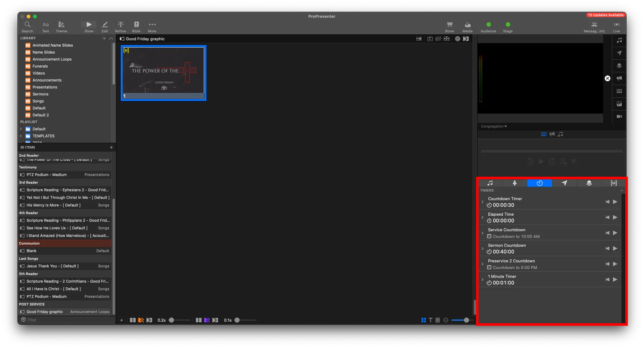Toggle the Stage output indicator

point(508,25)
